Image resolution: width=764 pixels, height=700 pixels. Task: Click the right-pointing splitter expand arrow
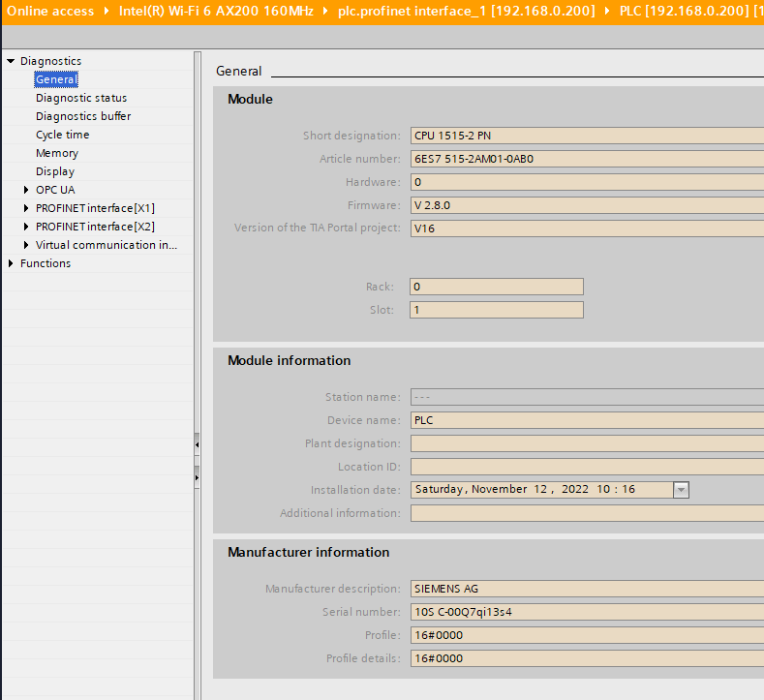197,477
